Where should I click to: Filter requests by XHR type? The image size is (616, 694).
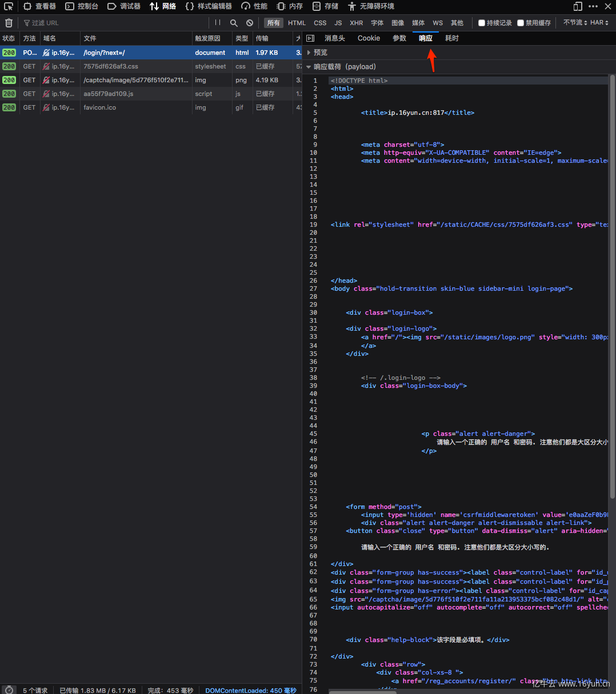tap(357, 23)
